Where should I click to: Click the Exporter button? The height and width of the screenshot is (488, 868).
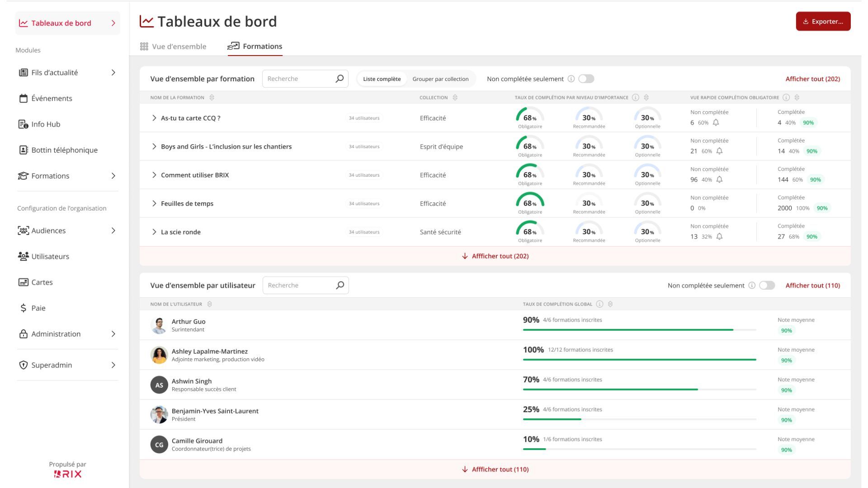823,21
